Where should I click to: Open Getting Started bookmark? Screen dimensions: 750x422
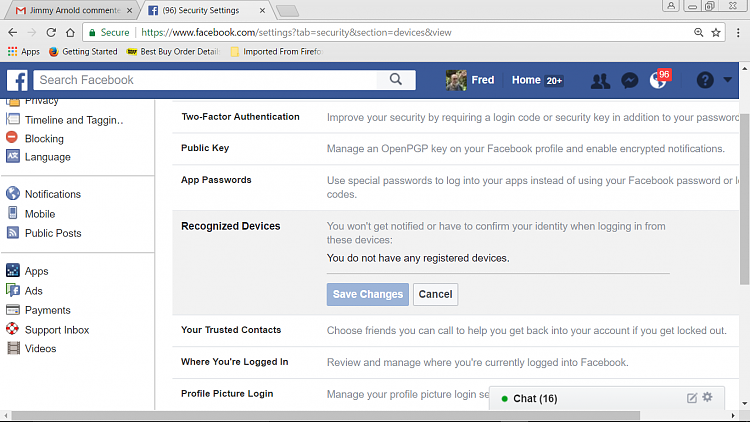[83, 52]
